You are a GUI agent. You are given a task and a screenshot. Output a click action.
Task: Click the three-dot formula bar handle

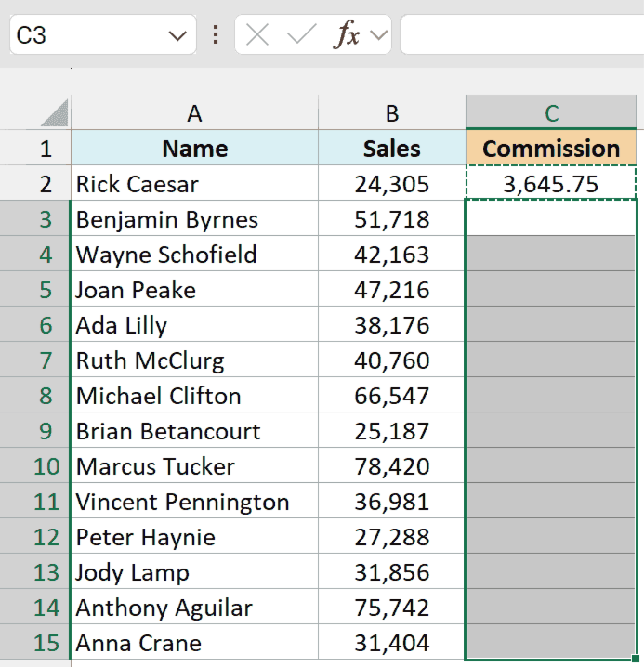point(216,34)
